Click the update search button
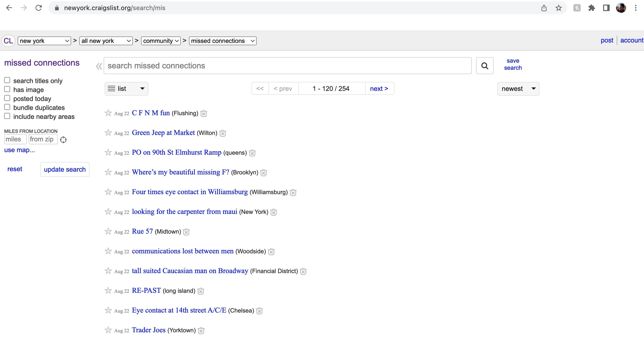Screen dimensions: 644x341 click(65, 169)
